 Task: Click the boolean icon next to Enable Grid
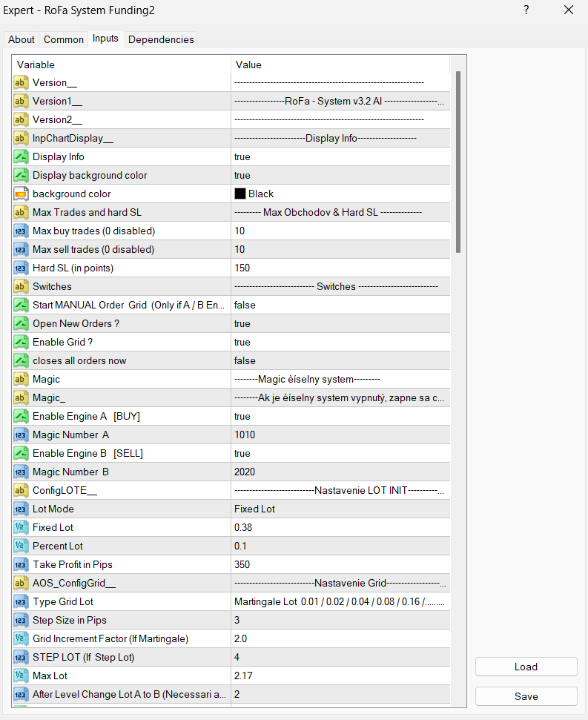[21, 342]
